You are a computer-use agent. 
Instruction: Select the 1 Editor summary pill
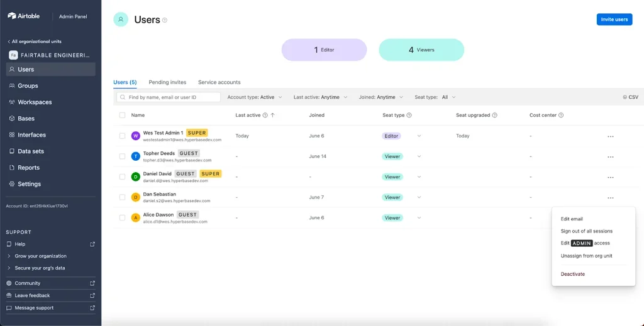coord(324,50)
